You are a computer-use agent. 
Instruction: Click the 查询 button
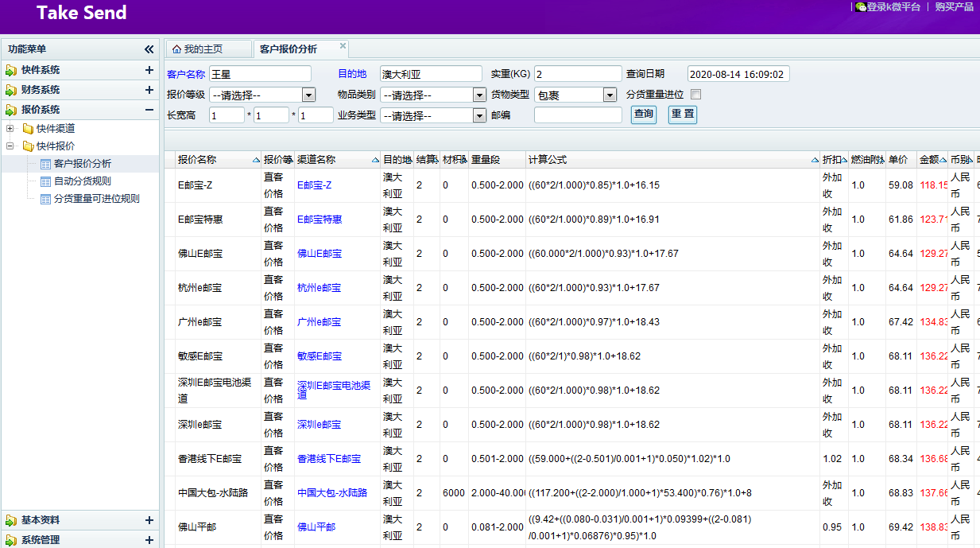pyautogui.click(x=643, y=115)
